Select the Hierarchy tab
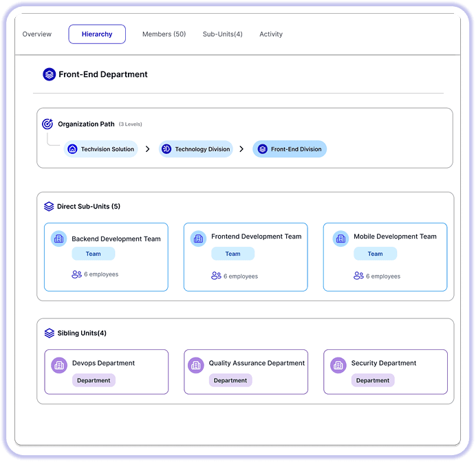The height and width of the screenshot is (462, 476). 97,34
